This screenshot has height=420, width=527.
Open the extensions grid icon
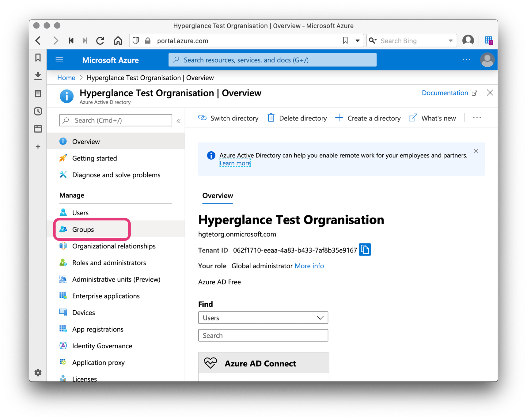(x=489, y=40)
